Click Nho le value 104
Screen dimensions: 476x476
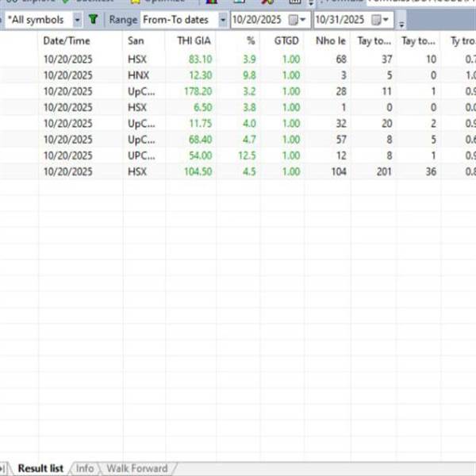[339, 172]
